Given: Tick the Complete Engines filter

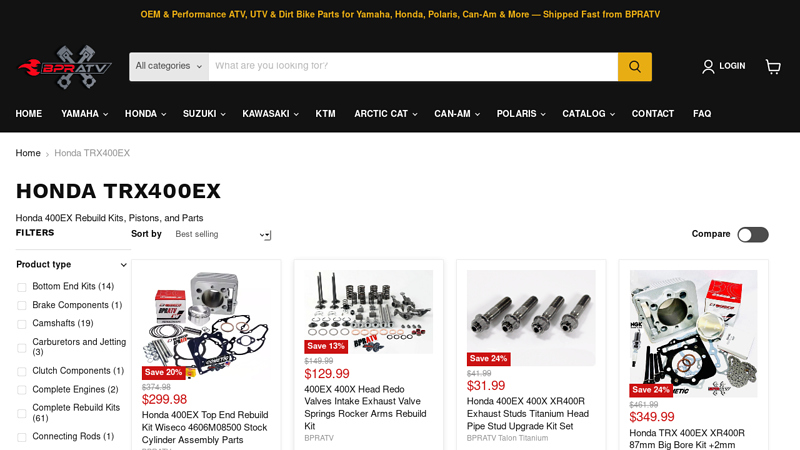Looking at the screenshot, I should click(21, 390).
